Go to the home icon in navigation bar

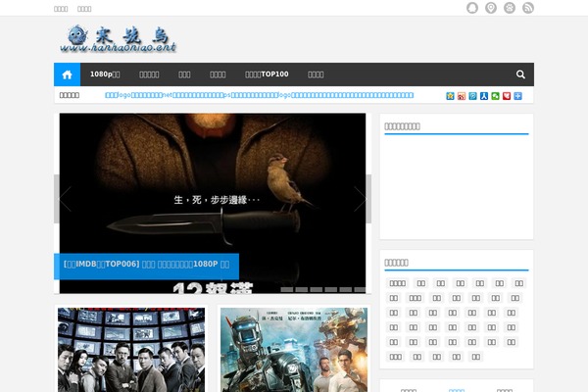click(x=67, y=74)
